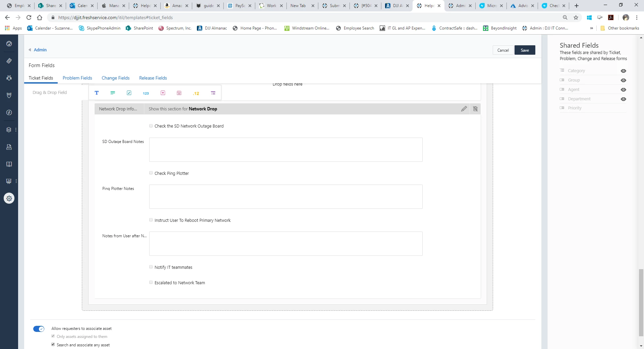The width and height of the screenshot is (644, 349).
Task: Tick the 'Notify IT teammates' checkbox
Action: (x=151, y=267)
